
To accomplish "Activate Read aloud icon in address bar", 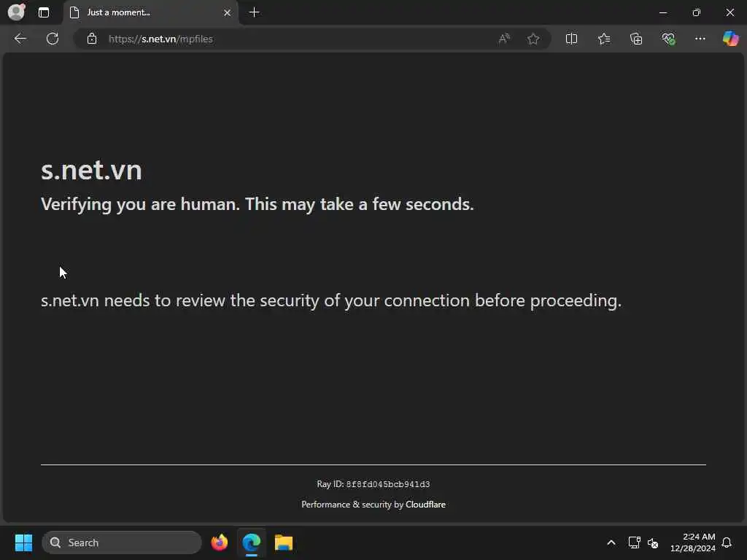I will click(504, 39).
